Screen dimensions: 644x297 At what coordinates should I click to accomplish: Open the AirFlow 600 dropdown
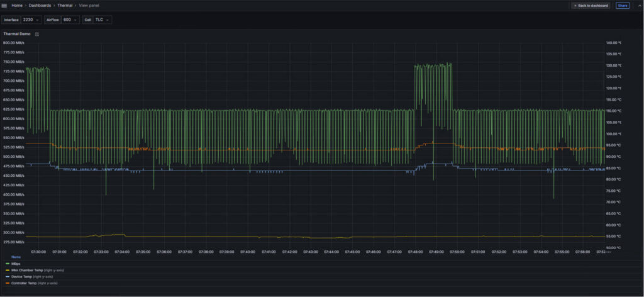tap(70, 20)
